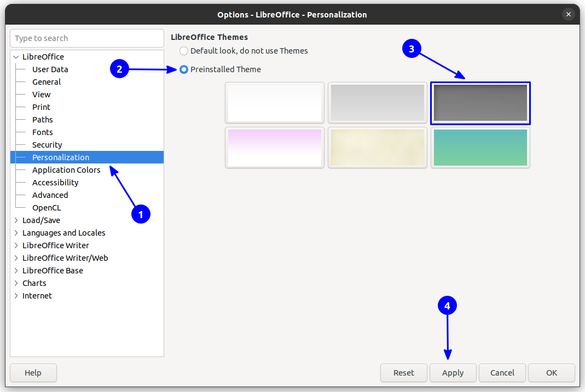
Task: Select the yellow parchment theme
Action: pyautogui.click(x=377, y=148)
